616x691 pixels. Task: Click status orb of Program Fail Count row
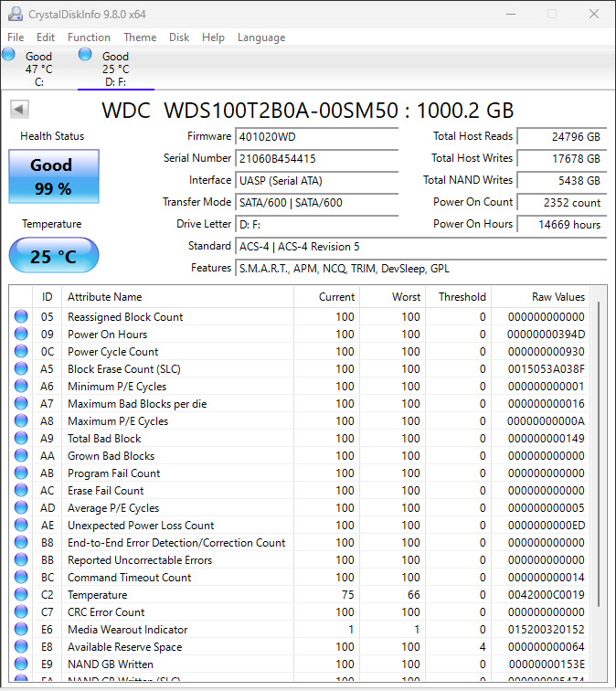pos(21,473)
